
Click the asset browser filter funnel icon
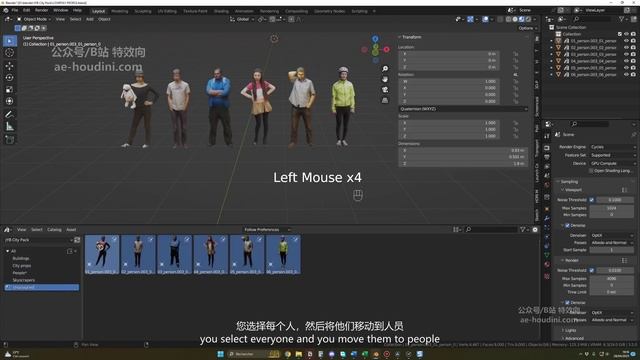point(523,230)
